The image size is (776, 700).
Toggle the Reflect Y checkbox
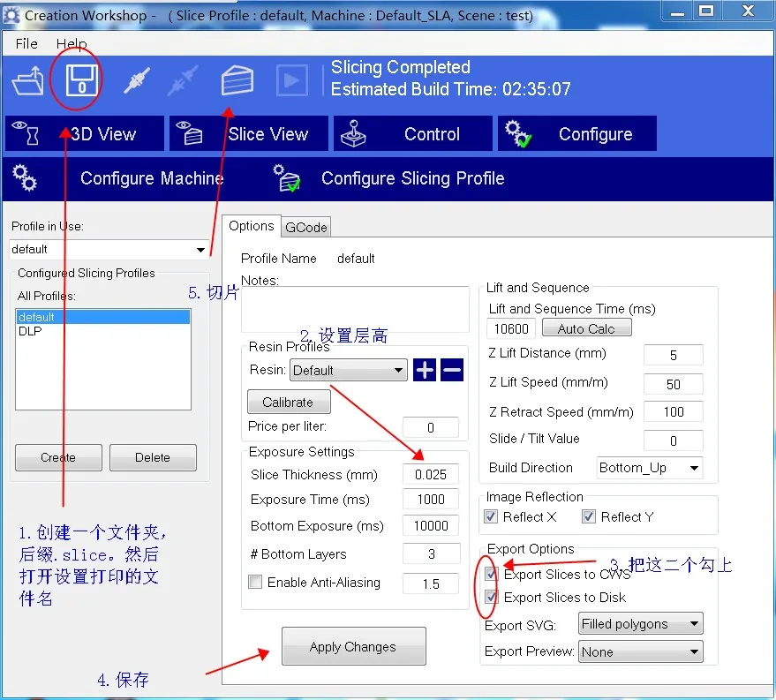click(x=589, y=517)
